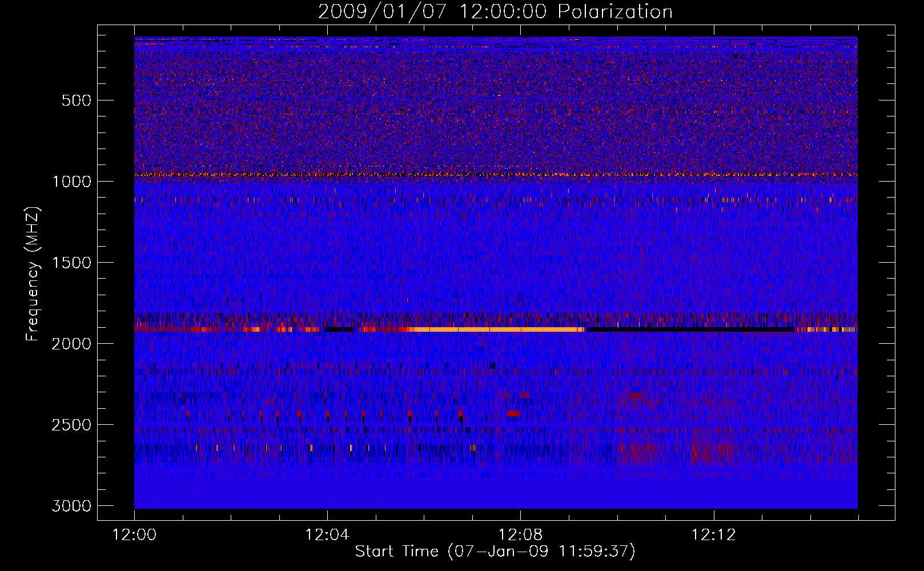Click the 3000 frequency tick label
924x571 pixels.
coord(71,506)
